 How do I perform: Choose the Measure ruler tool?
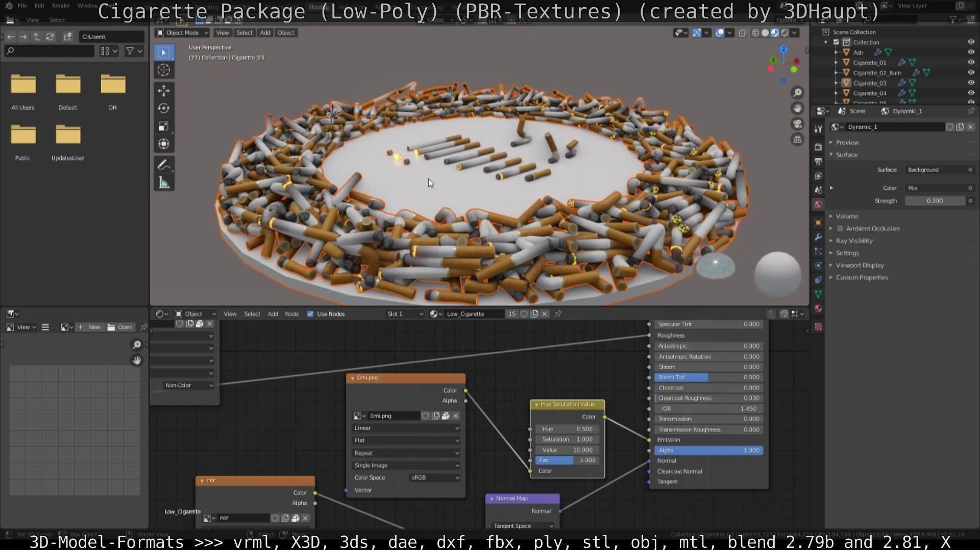pos(164,183)
